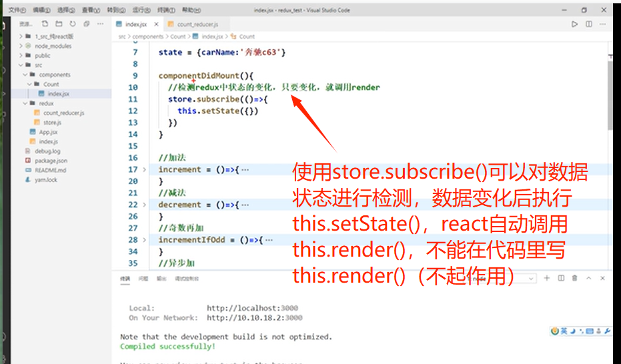Open editor more actions menu
Screen dimensions: 621x364
pos(602,24)
